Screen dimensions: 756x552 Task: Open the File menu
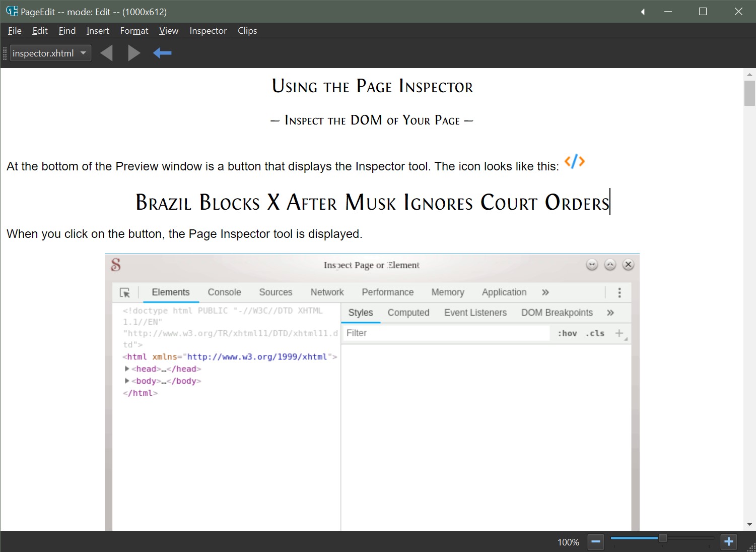tap(15, 31)
